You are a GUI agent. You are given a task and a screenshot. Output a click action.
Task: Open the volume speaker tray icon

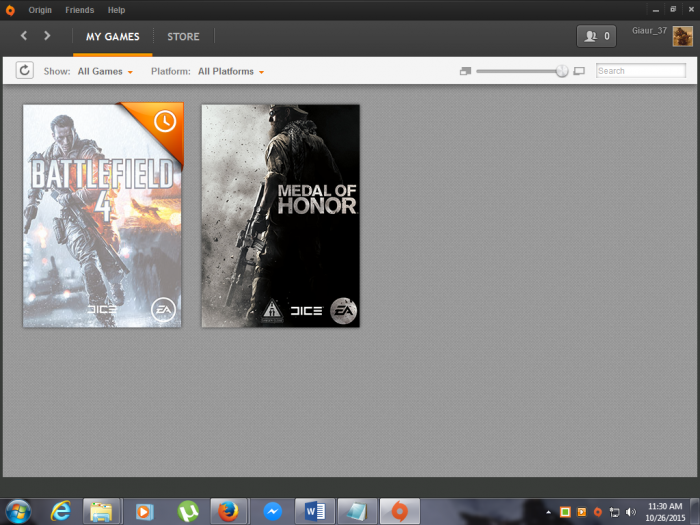[x=630, y=512]
